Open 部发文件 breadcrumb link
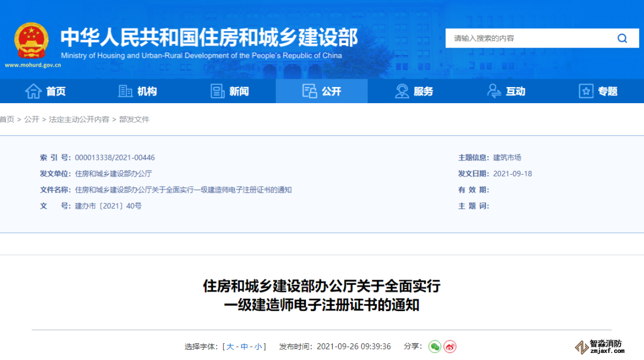This screenshot has height=360, width=644. coord(134,119)
